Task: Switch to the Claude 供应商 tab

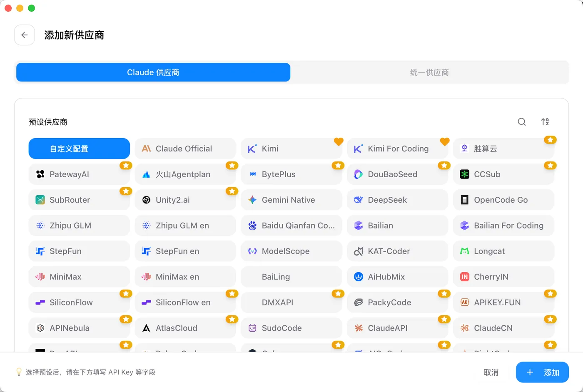Action: pos(153,72)
